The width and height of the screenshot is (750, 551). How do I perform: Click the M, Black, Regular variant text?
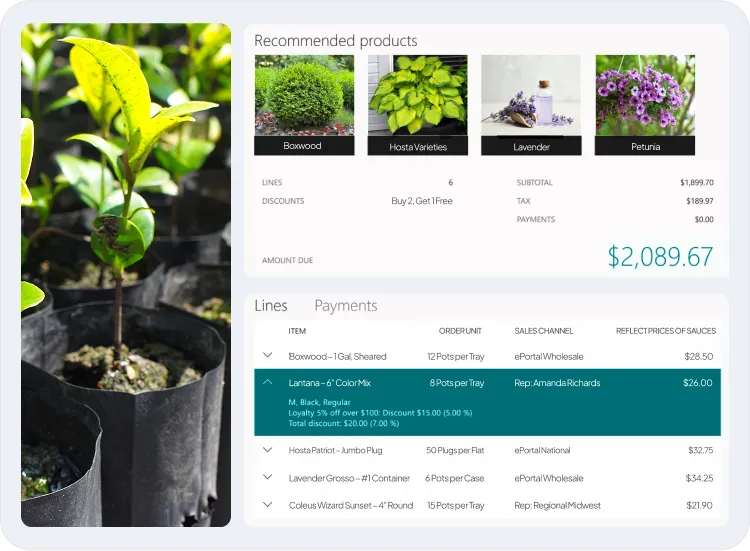(319, 402)
